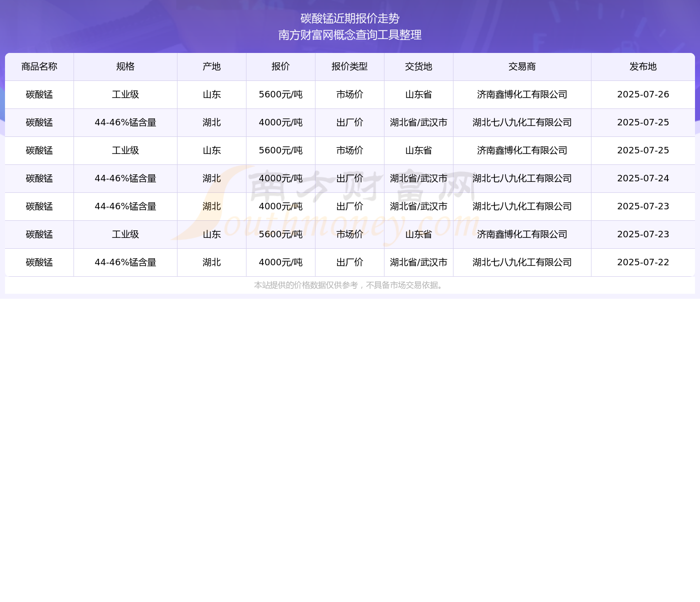The width and height of the screenshot is (700, 602).
Task: Click 44-46%锰含量 in the 2025-07-24 row
Action: tap(125, 178)
